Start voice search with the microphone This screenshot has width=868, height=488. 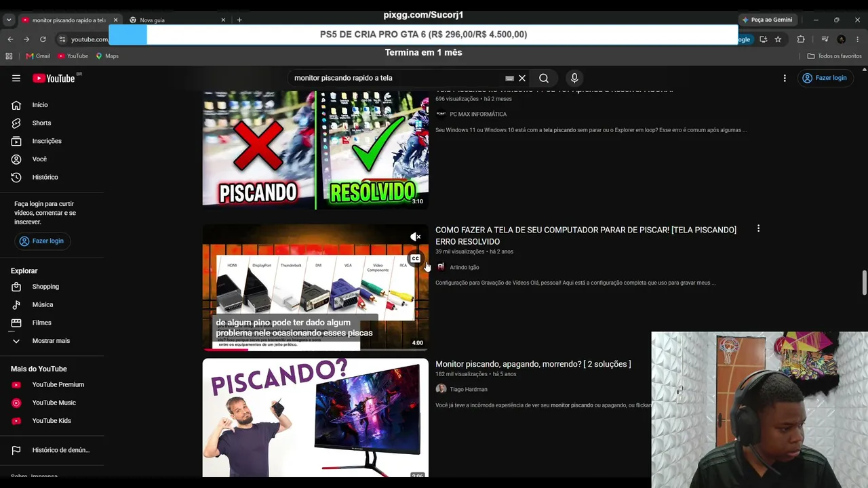coord(574,78)
